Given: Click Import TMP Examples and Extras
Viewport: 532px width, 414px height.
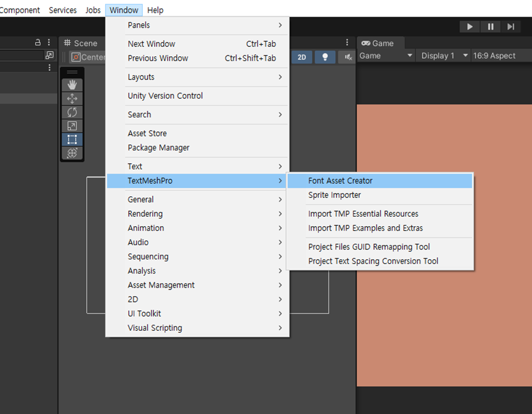Looking at the screenshot, I should click(x=380, y=228).
